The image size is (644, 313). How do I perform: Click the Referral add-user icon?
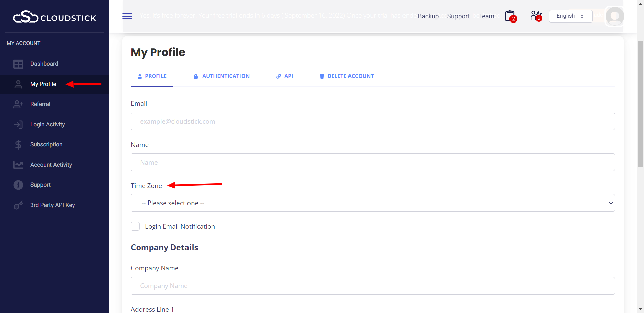tap(18, 104)
